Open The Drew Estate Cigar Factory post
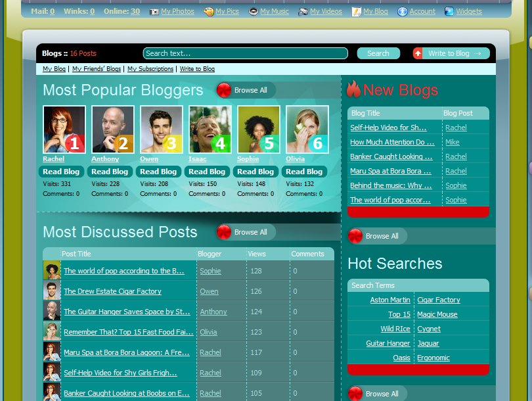This screenshot has width=532, height=401. click(112, 291)
